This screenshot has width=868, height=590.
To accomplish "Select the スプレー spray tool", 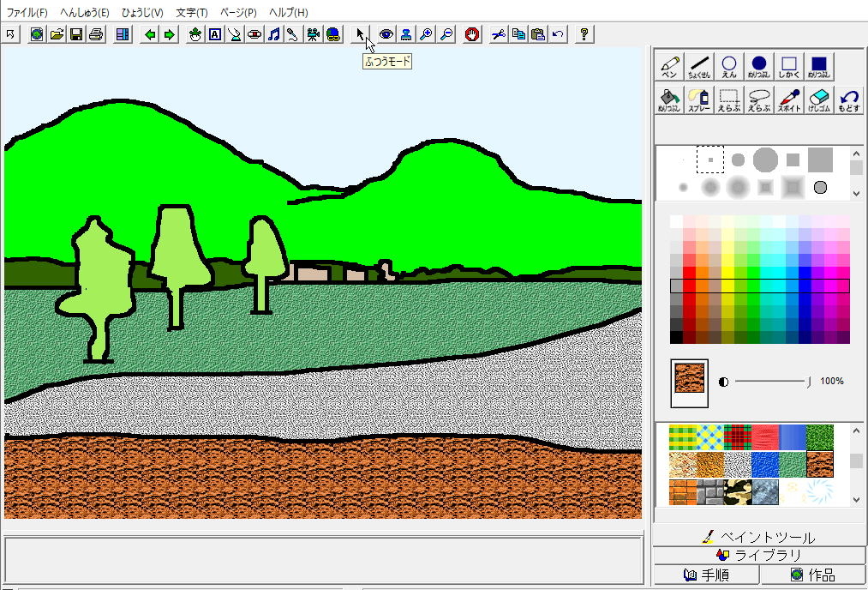I will [699, 99].
